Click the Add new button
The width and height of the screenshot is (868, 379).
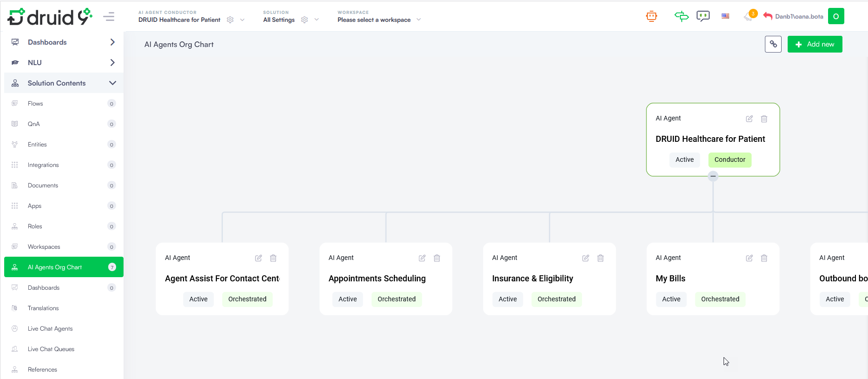point(815,44)
